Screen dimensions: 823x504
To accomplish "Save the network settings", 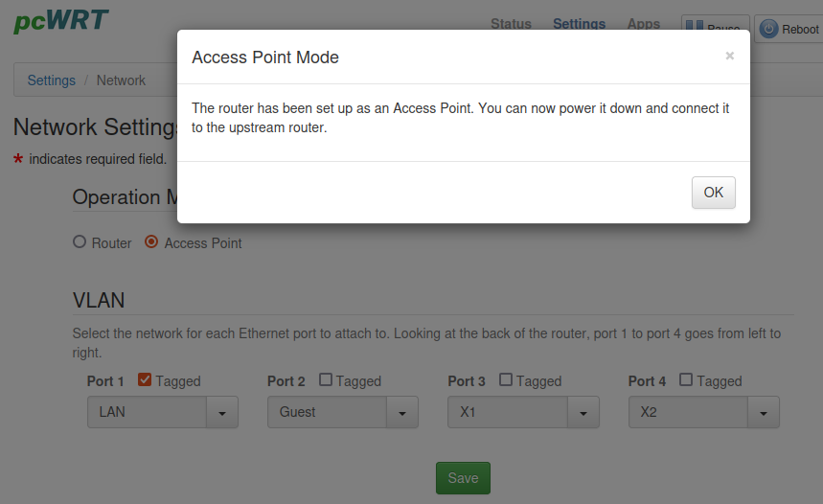I will click(x=463, y=478).
